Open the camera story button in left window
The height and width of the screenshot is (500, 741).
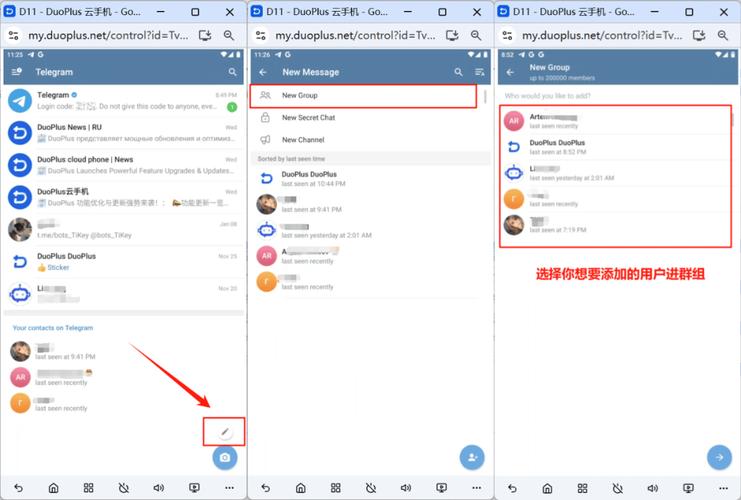225,457
